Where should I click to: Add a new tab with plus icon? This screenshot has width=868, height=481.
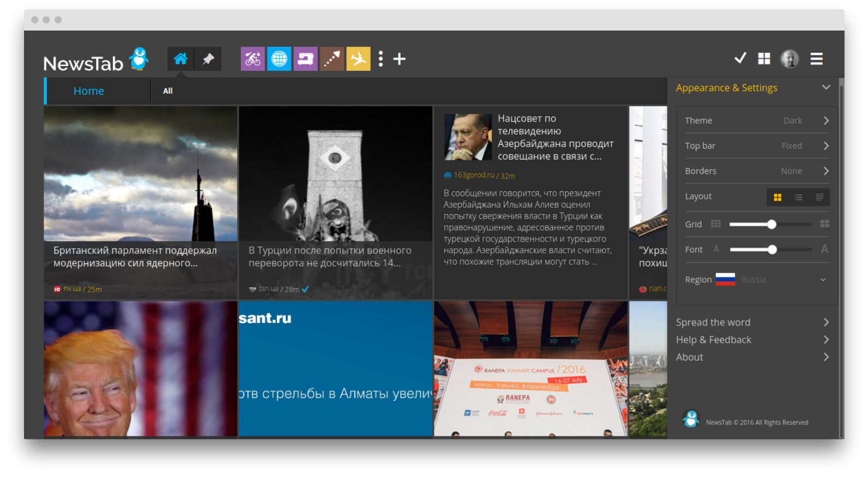[399, 59]
